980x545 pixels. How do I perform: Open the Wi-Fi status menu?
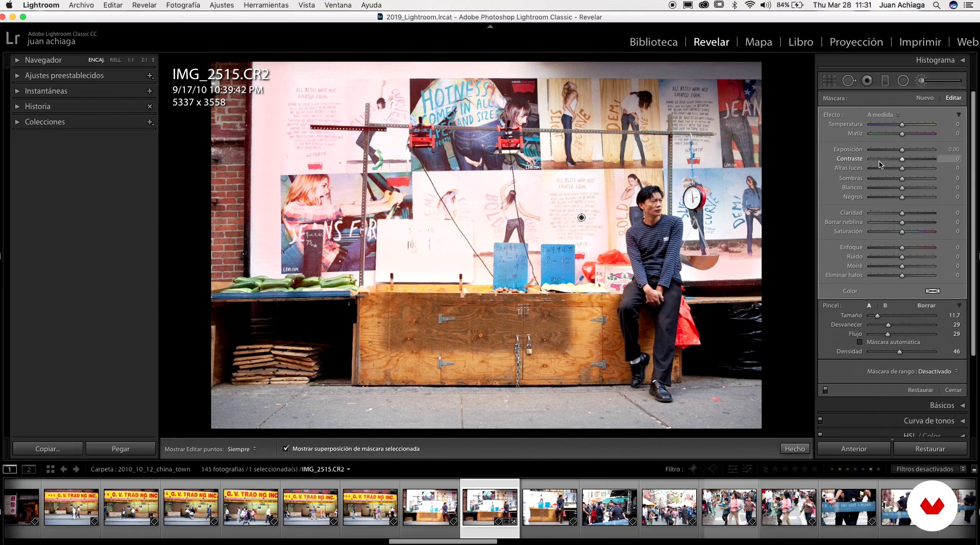click(x=749, y=5)
